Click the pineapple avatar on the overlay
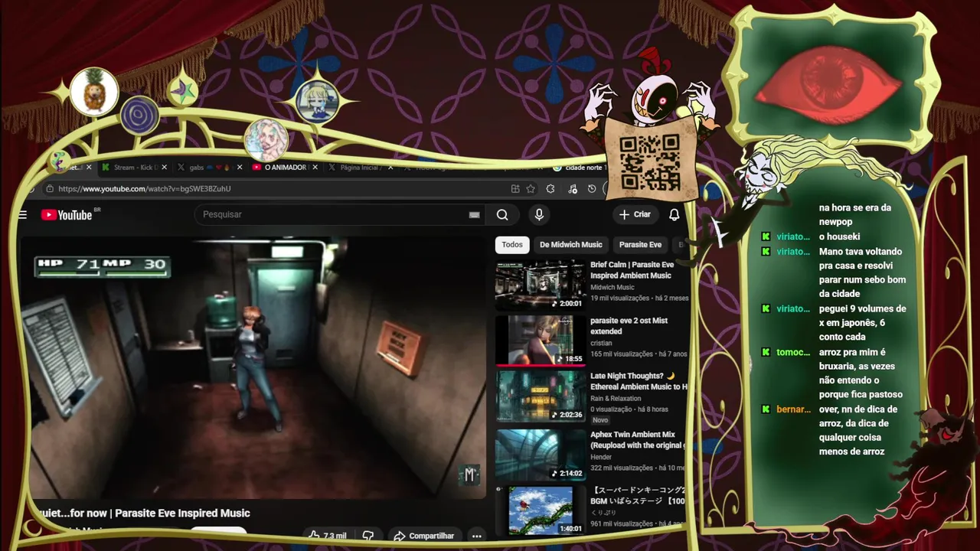This screenshot has width=980, height=551. click(94, 92)
